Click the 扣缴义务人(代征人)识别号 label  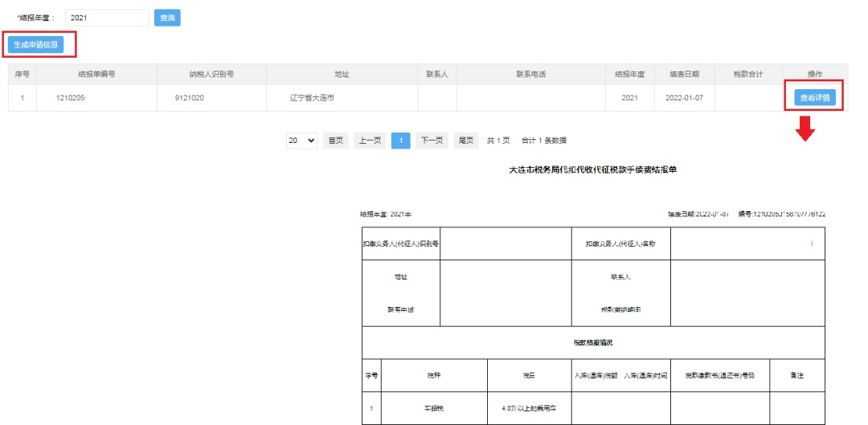pyautogui.click(x=401, y=243)
